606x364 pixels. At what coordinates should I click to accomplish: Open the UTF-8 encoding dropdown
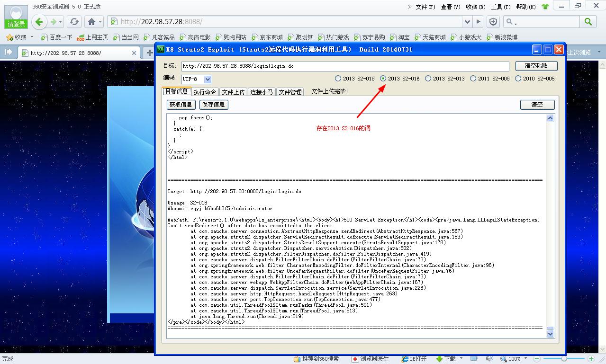tap(208, 80)
